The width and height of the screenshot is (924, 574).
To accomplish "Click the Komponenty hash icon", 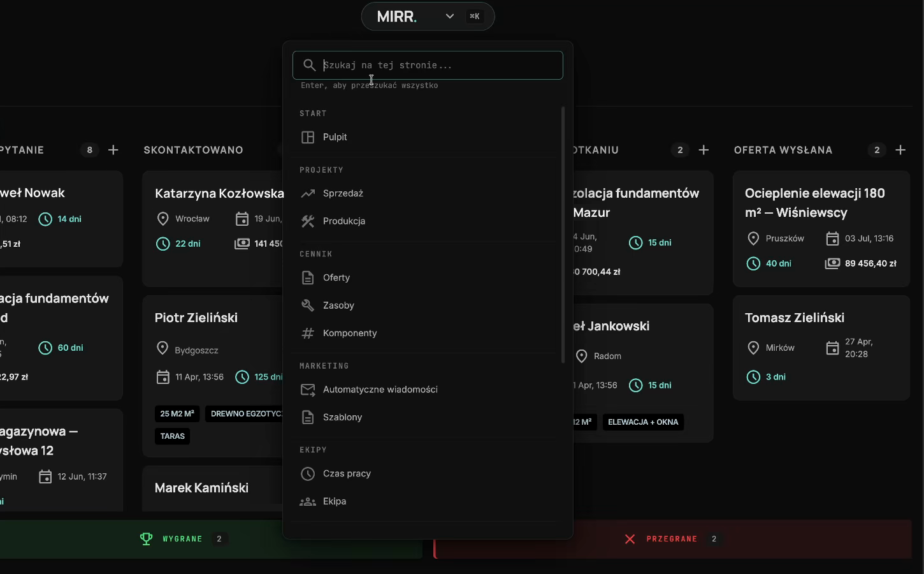I will click(x=308, y=333).
